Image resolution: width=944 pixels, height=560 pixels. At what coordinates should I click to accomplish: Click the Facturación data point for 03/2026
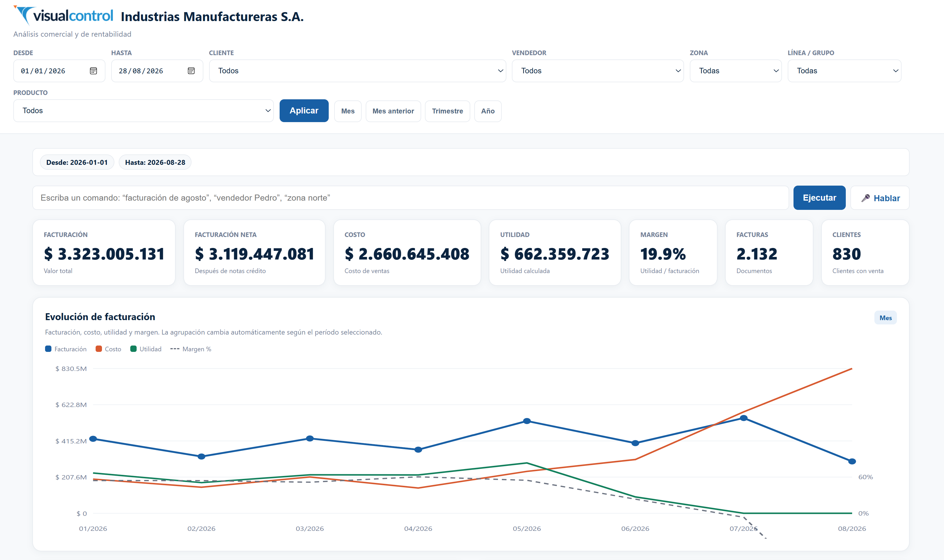(310, 438)
